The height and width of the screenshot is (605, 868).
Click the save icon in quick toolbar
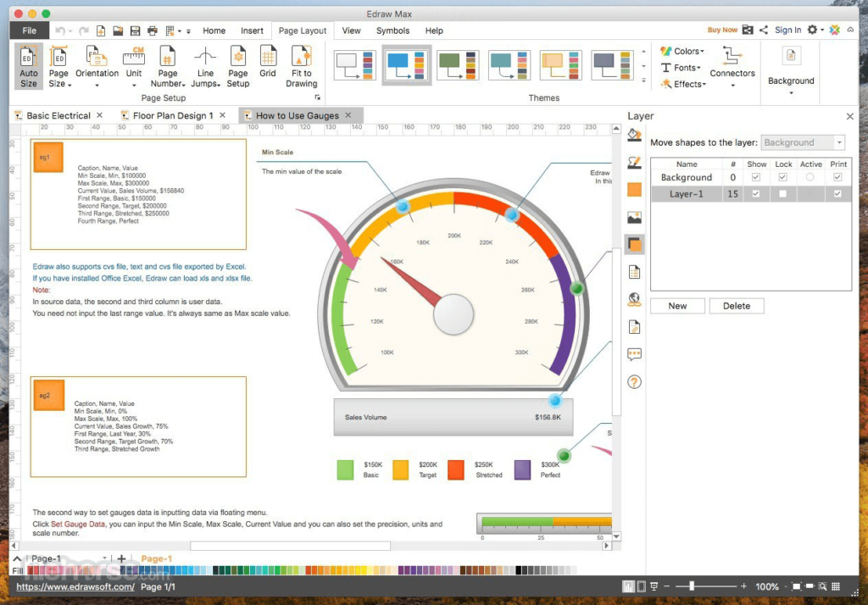[135, 31]
